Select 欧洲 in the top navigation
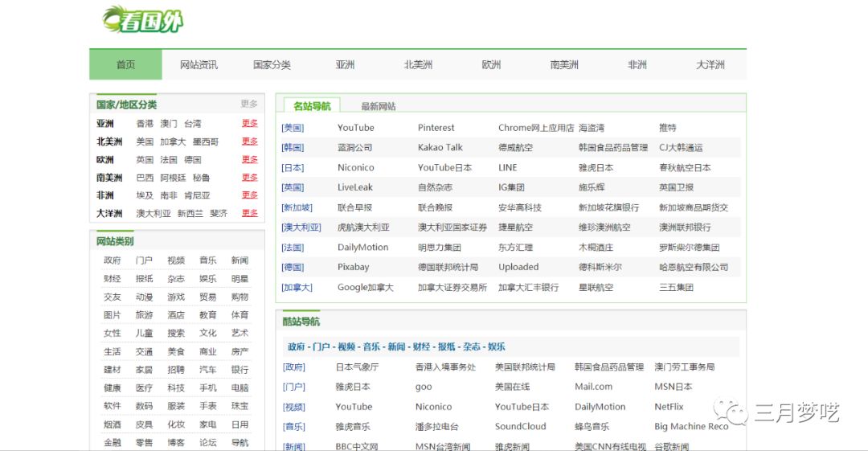868x451 pixels. (x=491, y=65)
